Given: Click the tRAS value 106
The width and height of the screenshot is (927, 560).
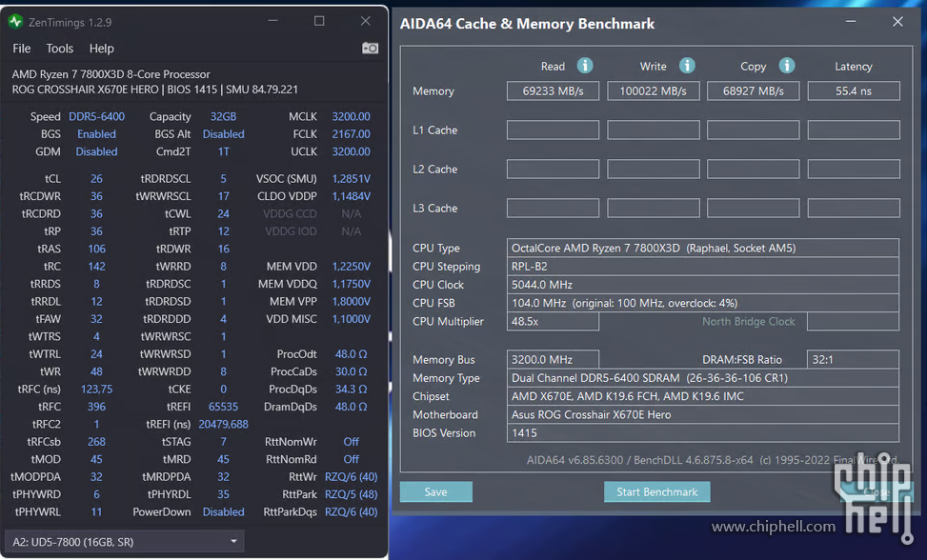Looking at the screenshot, I should click(x=96, y=249).
